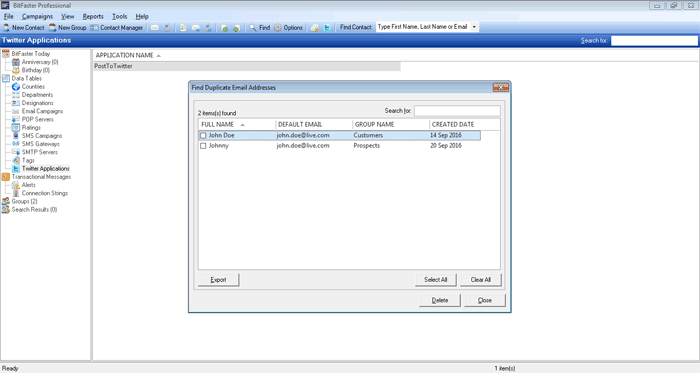Click the Twitter bird toolbar icon
700x373 pixels.
pos(327,28)
